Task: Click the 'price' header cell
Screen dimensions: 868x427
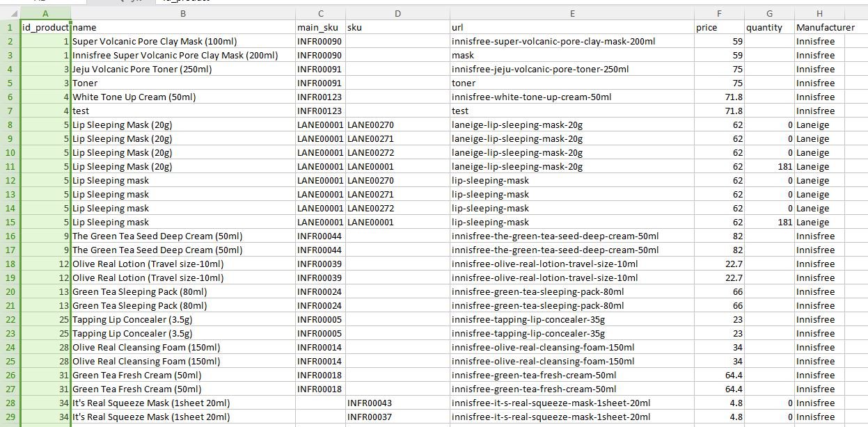Action: pyautogui.click(x=719, y=27)
